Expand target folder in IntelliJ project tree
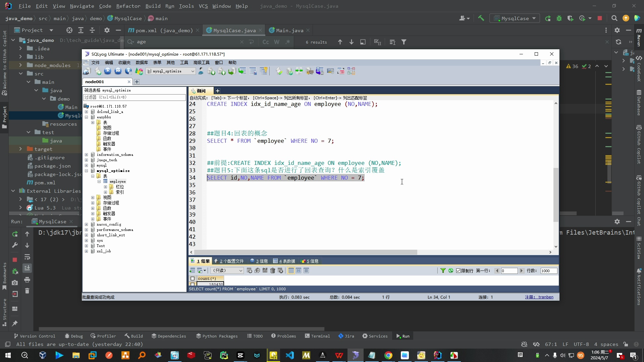Image resolution: width=644 pixels, height=362 pixels. point(20,149)
